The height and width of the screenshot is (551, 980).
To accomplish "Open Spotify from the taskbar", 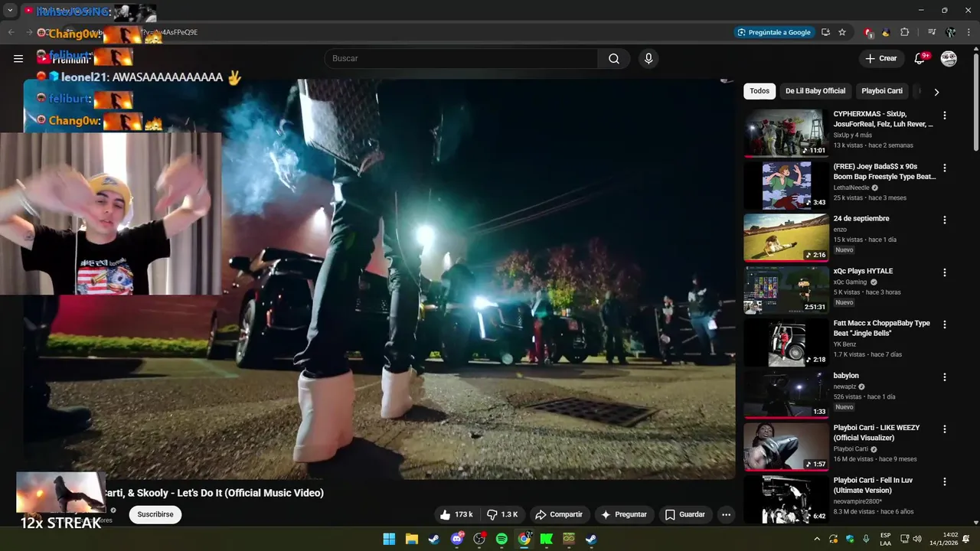I will click(x=501, y=539).
